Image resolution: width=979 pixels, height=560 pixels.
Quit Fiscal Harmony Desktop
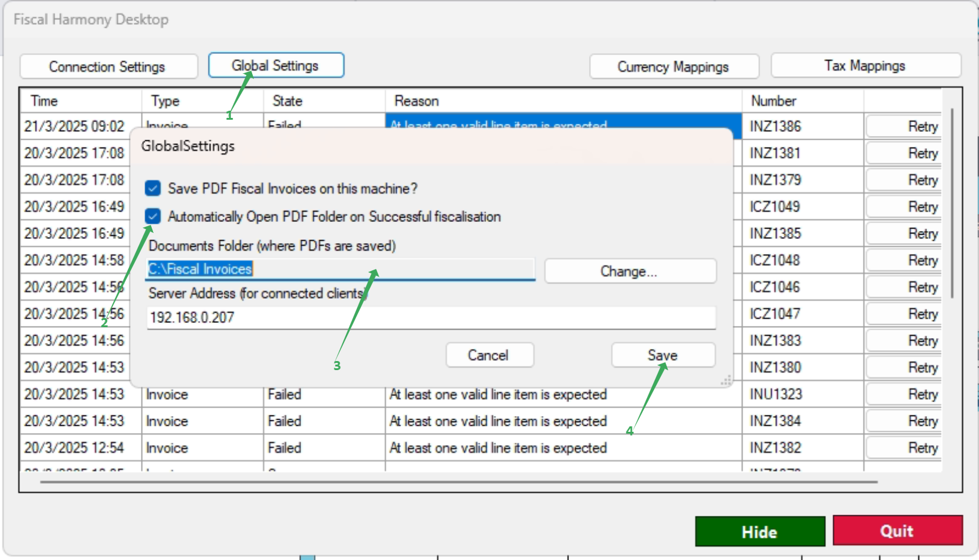(x=897, y=530)
